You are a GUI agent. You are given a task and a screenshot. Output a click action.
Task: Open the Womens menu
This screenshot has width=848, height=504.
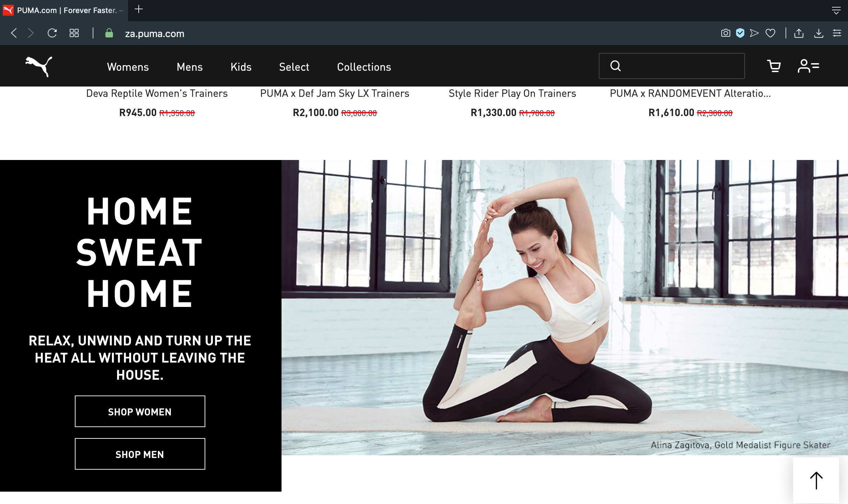(x=128, y=67)
